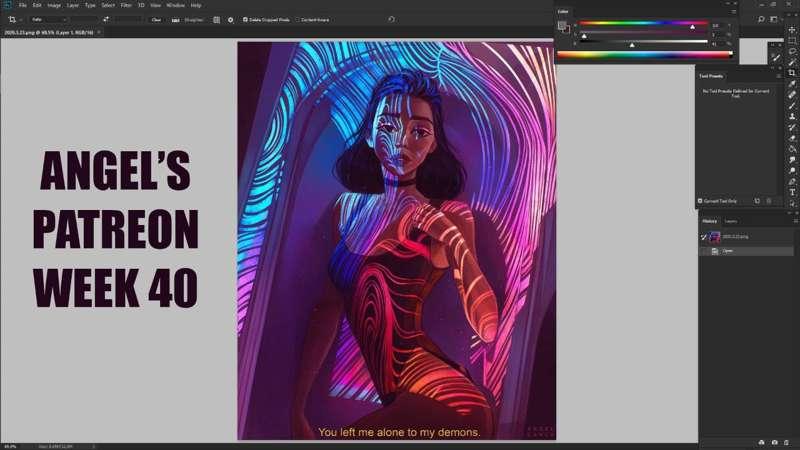This screenshot has width=800, height=450.
Task: Click the hue value input field
Action: coord(717,25)
